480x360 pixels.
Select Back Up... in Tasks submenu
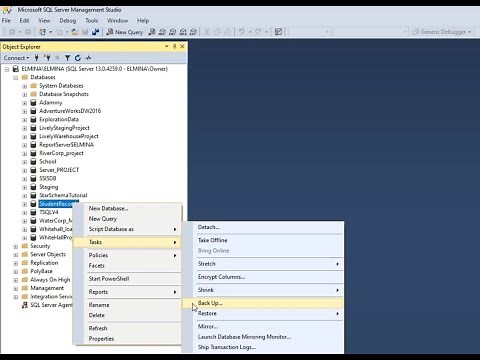[263, 303]
